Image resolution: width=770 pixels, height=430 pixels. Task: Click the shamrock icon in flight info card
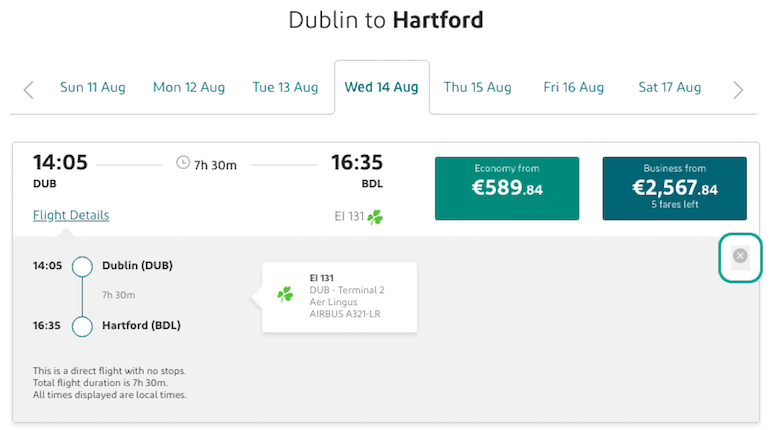coord(285,294)
